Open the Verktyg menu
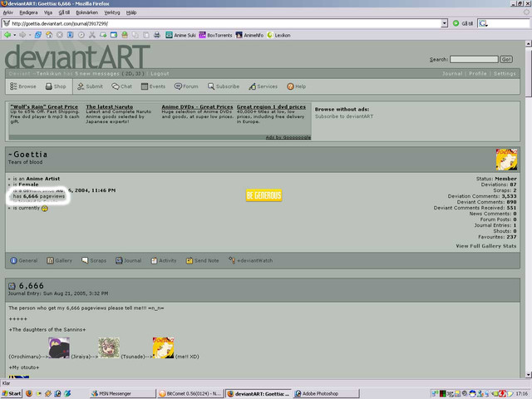Screen dimensions: 532x399 click(x=112, y=12)
